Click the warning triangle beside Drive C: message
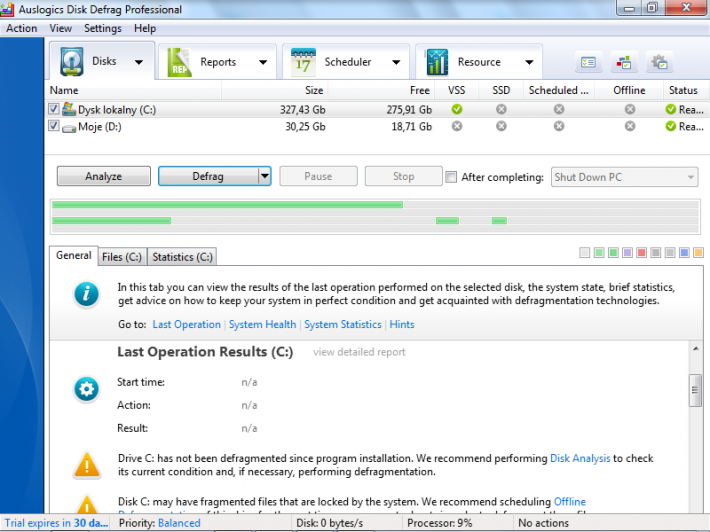Screen dimensions: 710x532 click(x=86, y=465)
